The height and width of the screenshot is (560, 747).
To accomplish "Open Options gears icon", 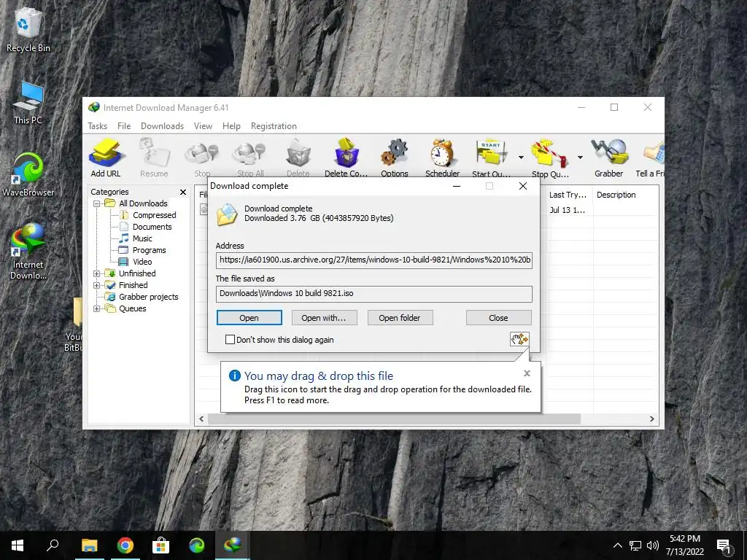I will (x=395, y=158).
